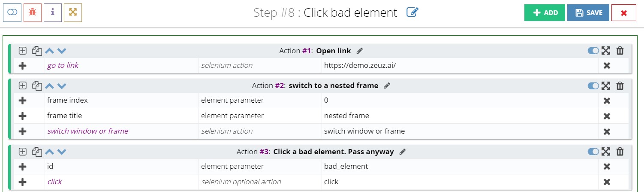The image size is (644, 192).
Task: Rename Action #3 using pencil icon
Action: click(x=402, y=152)
